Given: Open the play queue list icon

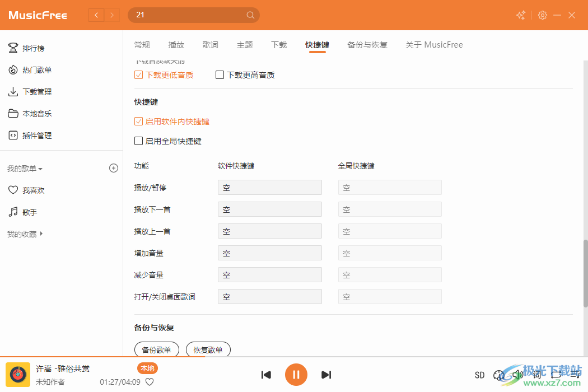Looking at the screenshot, I should pos(575,375).
